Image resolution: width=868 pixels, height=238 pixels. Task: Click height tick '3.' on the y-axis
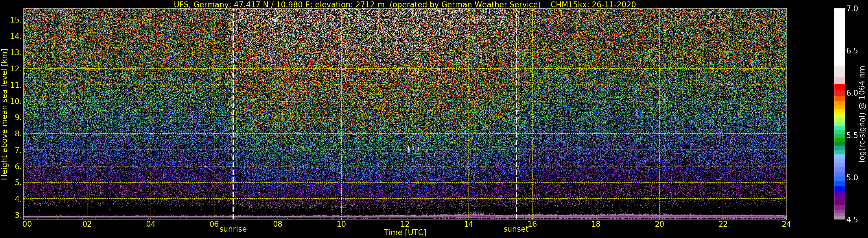[x=18, y=215]
